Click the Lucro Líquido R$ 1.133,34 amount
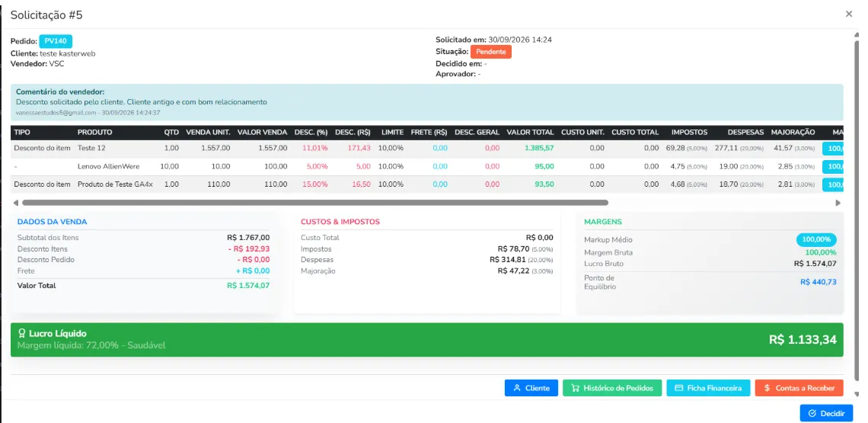 point(802,340)
